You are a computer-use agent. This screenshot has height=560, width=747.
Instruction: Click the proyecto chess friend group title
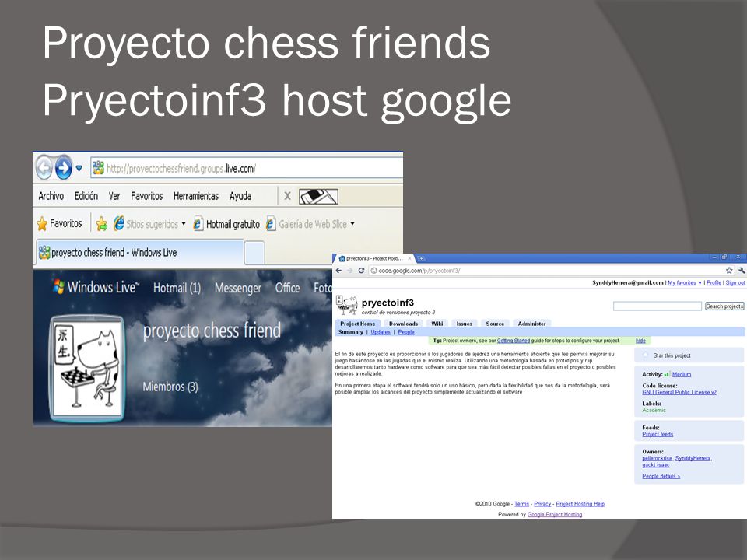(x=212, y=330)
